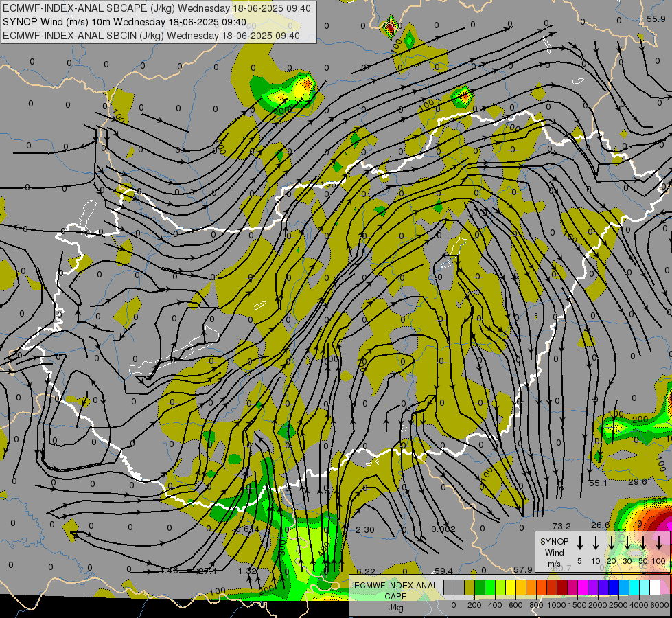Click the 50 m/s wind arrow symbol in legend
This screenshot has width=672, height=618.
click(643, 543)
